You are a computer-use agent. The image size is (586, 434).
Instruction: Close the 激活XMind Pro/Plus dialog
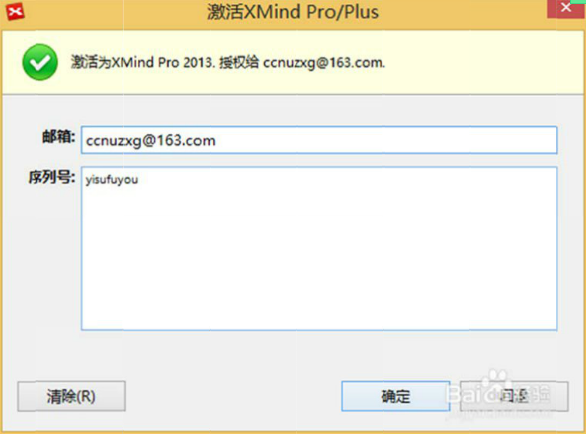tap(566, 9)
